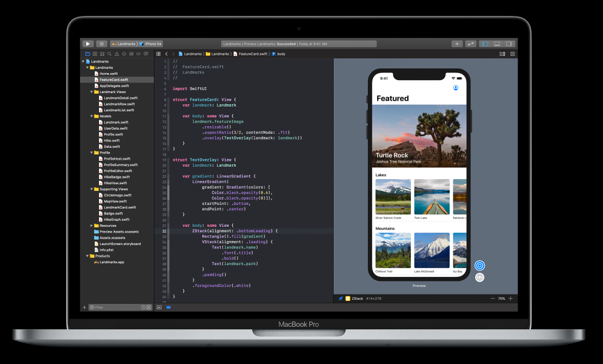Expand the Resources group

point(91,226)
